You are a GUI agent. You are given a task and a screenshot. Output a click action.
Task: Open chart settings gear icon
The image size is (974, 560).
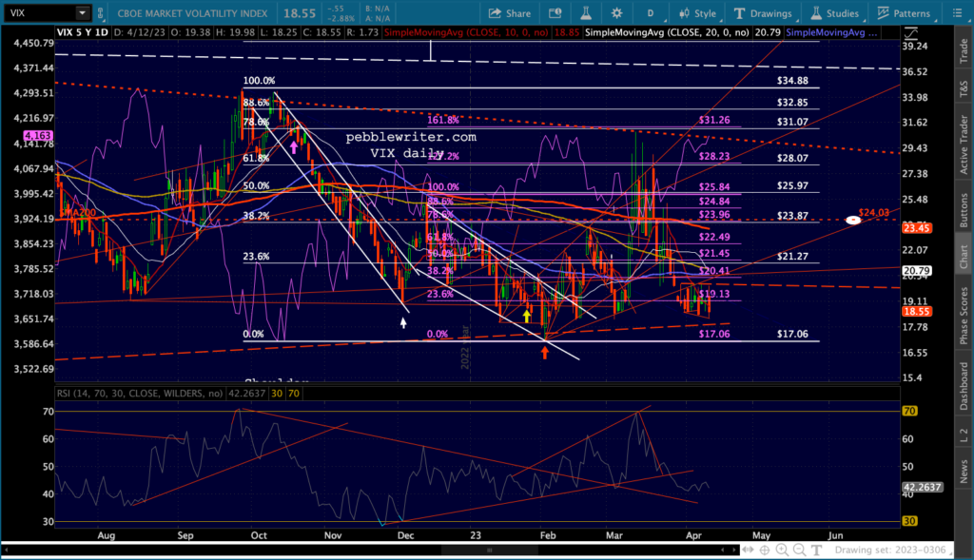point(616,13)
